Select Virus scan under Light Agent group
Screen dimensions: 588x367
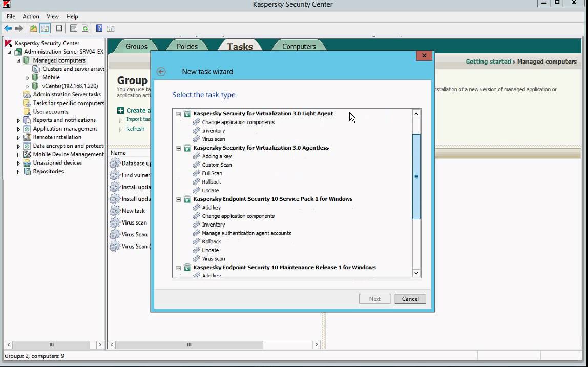click(x=214, y=139)
